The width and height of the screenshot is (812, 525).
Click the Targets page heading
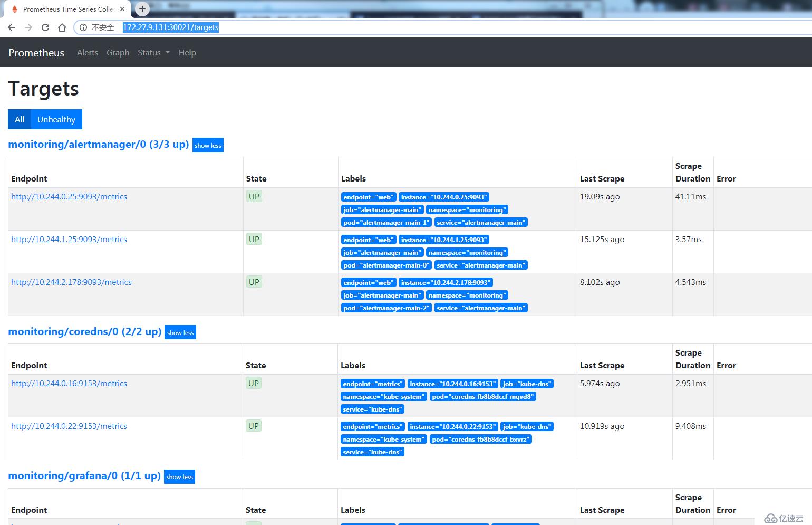click(44, 89)
